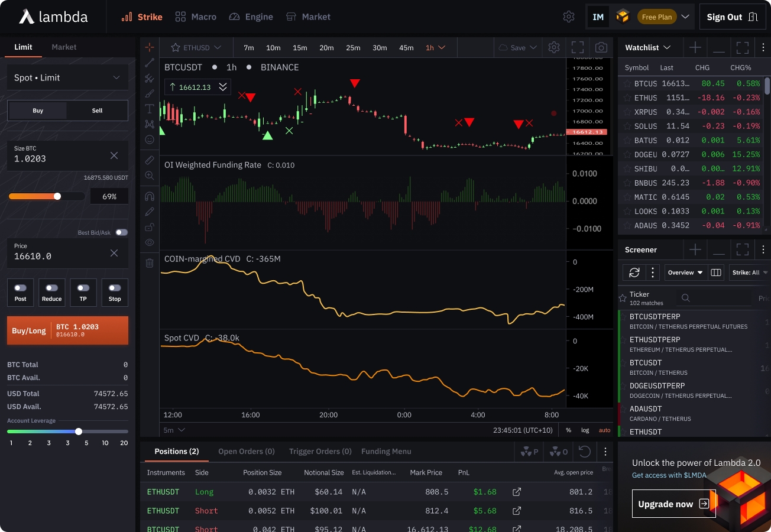Click the Screener refresh icon

pyautogui.click(x=634, y=273)
